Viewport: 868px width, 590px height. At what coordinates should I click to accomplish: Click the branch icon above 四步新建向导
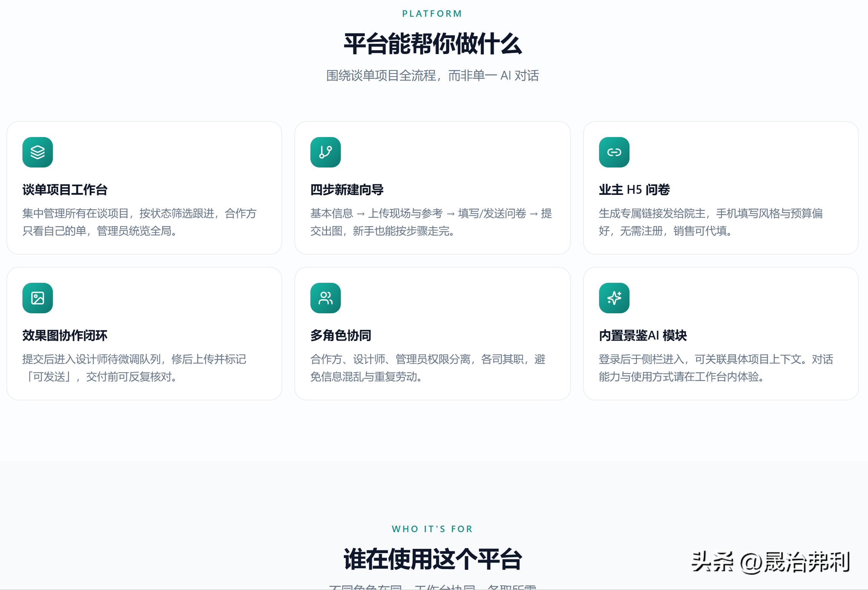[326, 152]
